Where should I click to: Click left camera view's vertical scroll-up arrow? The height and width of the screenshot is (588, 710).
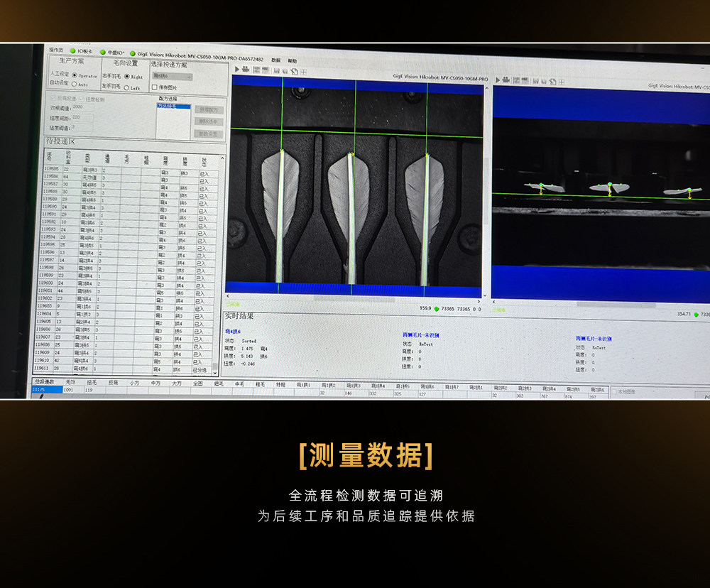pos(486,88)
